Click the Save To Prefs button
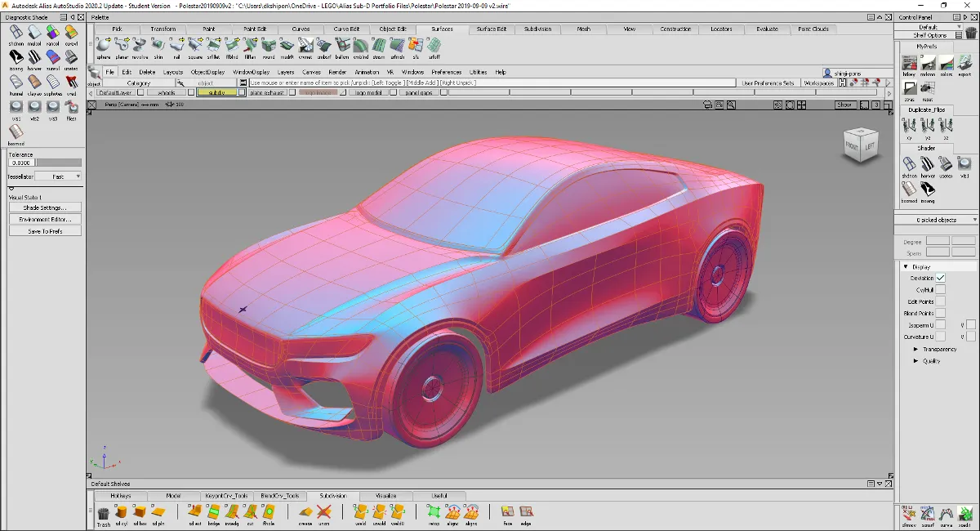Image resolution: width=980 pixels, height=531 pixels. pos(45,231)
